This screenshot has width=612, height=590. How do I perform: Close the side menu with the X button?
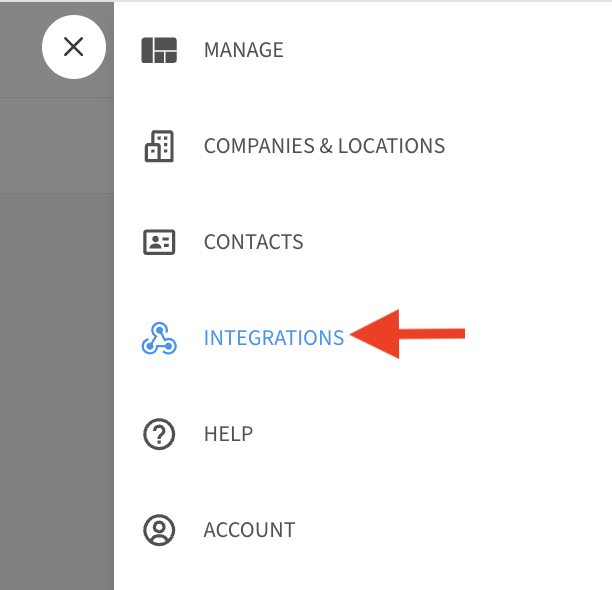coord(74,47)
